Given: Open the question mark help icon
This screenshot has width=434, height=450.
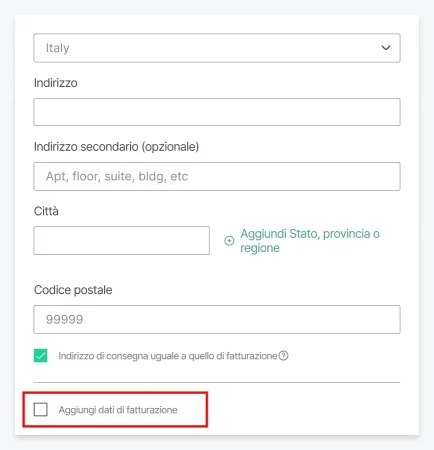Looking at the screenshot, I should tap(283, 356).
